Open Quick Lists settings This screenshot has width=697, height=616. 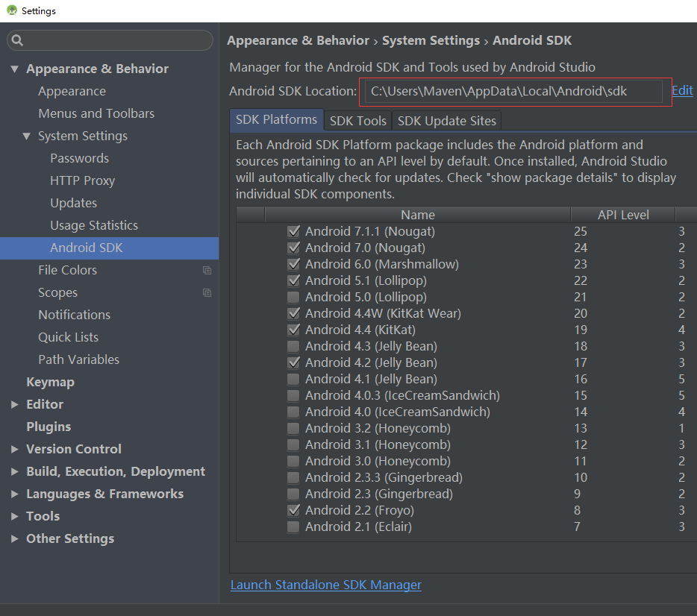point(69,337)
